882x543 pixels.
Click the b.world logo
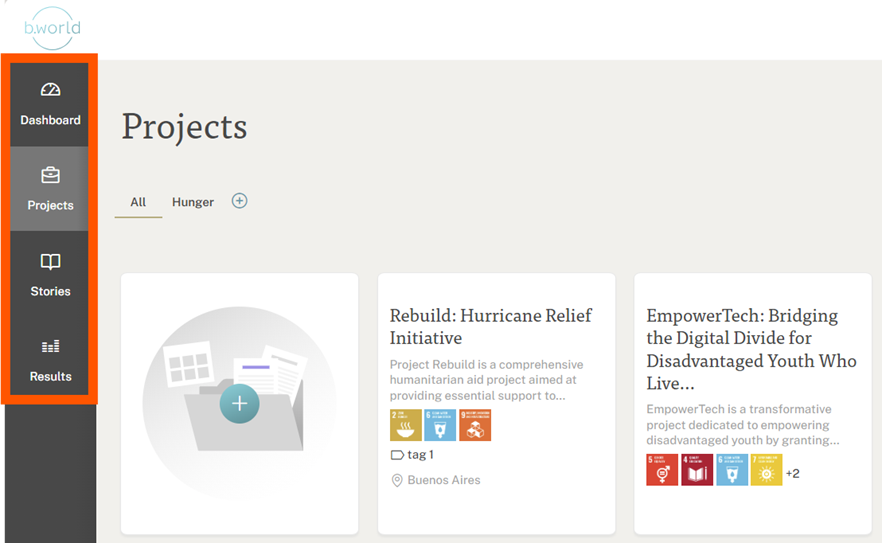pos(52,28)
